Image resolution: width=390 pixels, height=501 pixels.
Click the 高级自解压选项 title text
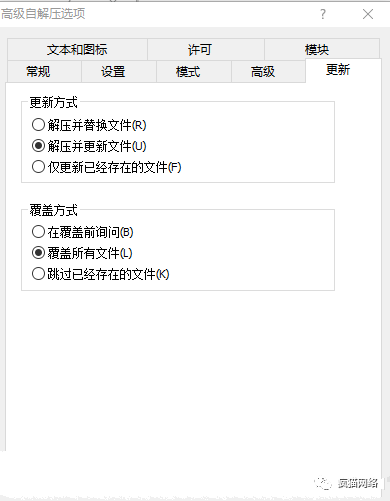tap(43, 14)
